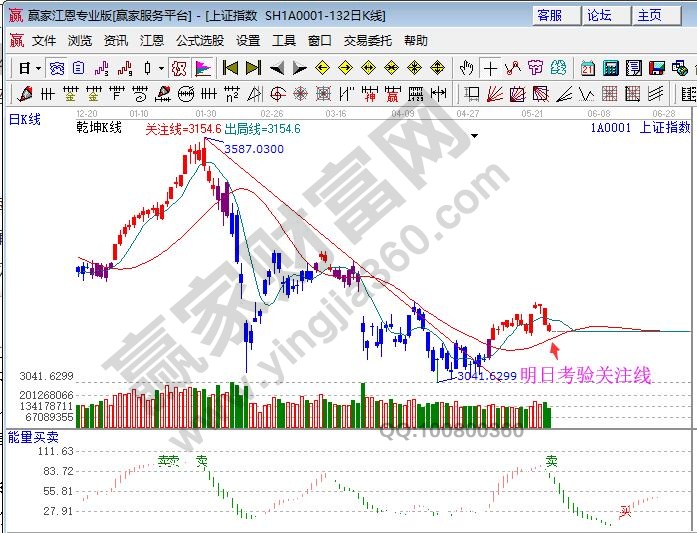This screenshot has width=697, height=533.
Task: Jump to first bar with green arrow
Action: coord(229,68)
